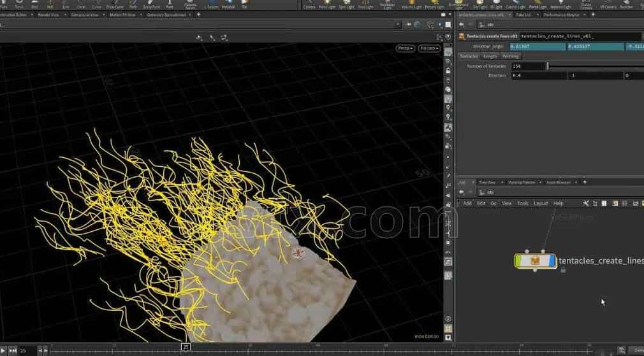Screen dimensions: 644x356
Task: Switch to the Asset Browser tab
Action: tap(558, 182)
